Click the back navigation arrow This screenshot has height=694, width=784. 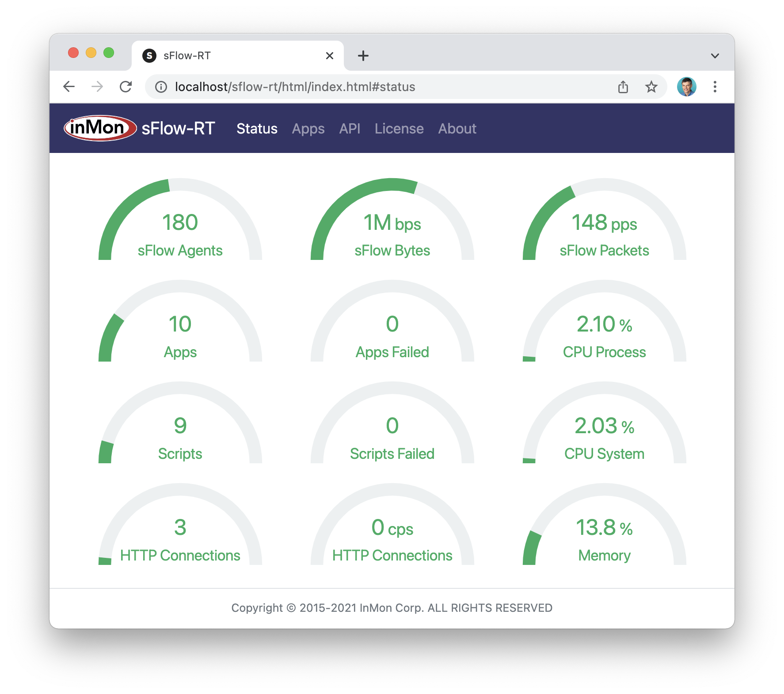pos(69,87)
